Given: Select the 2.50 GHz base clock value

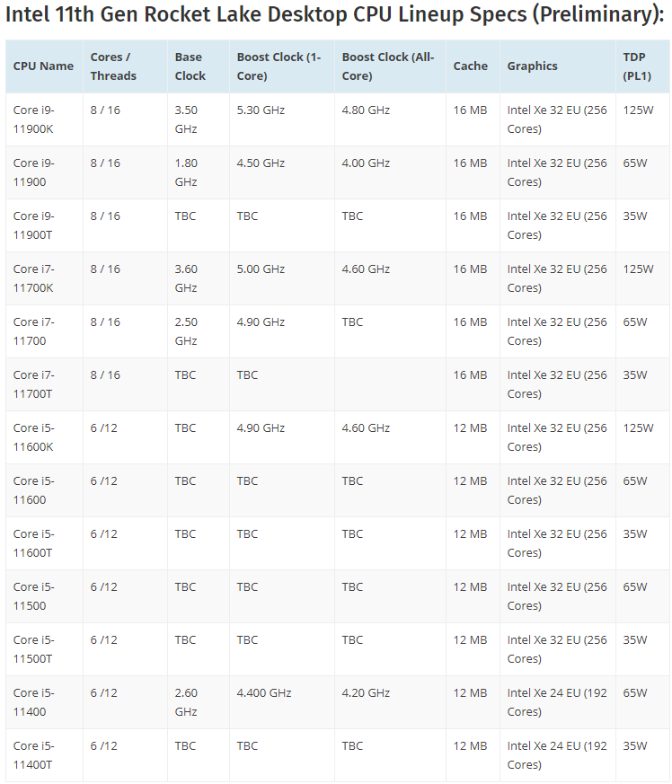Looking at the screenshot, I should coord(186,331).
